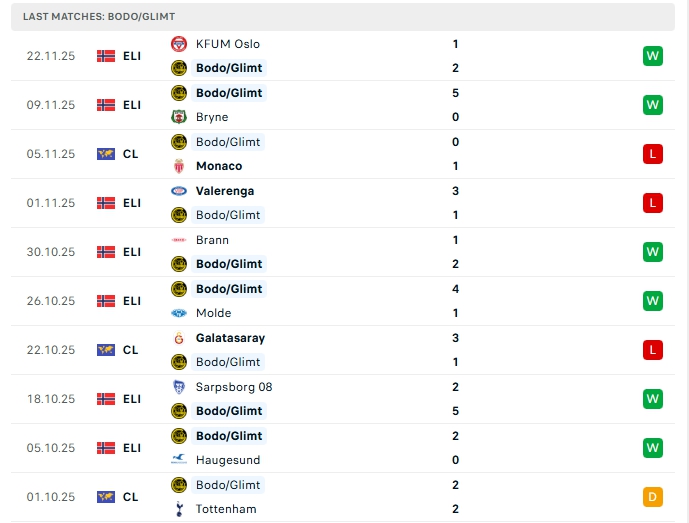The image size is (689, 523).
Task: Click the Galatasaray club logo
Action: point(179,338)
